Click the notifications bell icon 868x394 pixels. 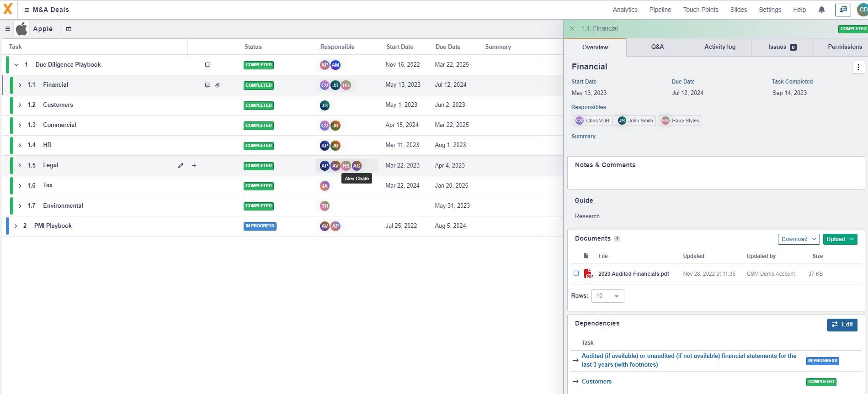tap(821, 10)
